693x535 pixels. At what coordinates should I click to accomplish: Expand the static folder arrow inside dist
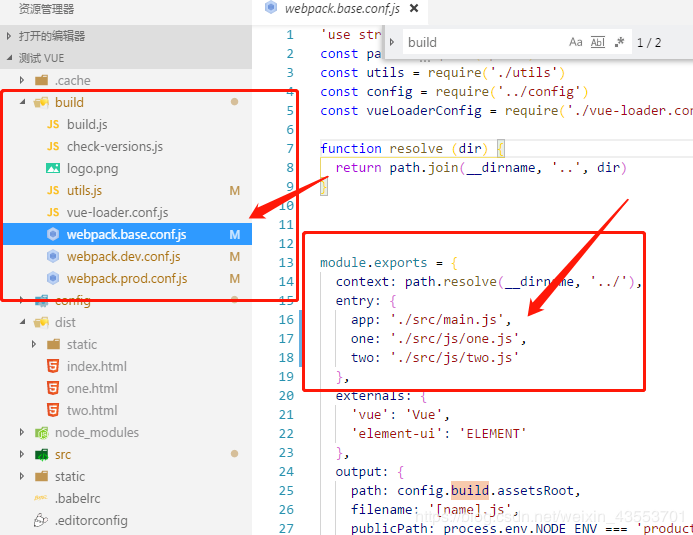(x=34, y=345)
